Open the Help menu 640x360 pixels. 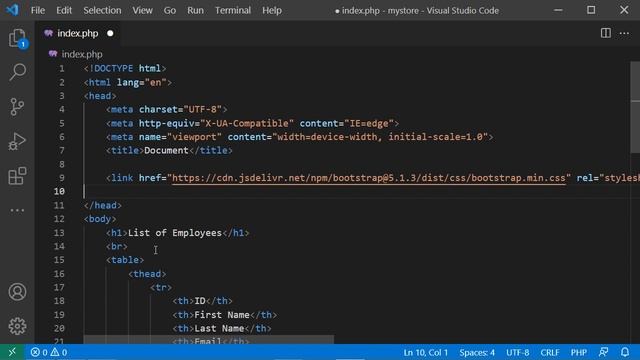click(x=272, y=10)
